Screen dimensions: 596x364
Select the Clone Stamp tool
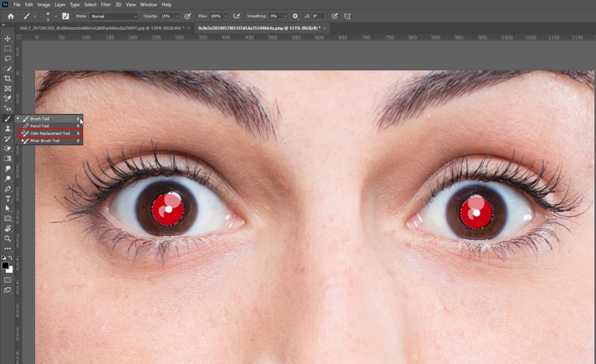point(8,128)
